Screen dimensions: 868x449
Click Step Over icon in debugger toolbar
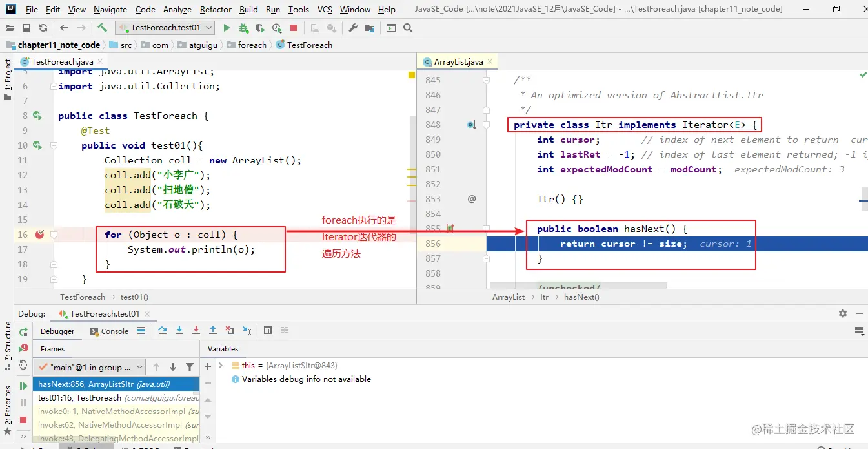(162, 330)
